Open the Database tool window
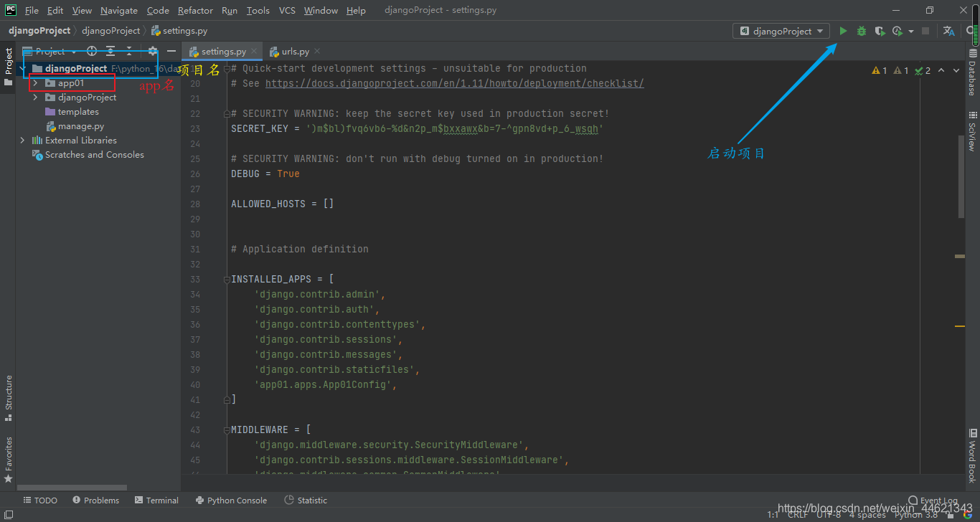Screen dimensions: 980x522 (x=973, y=73)
